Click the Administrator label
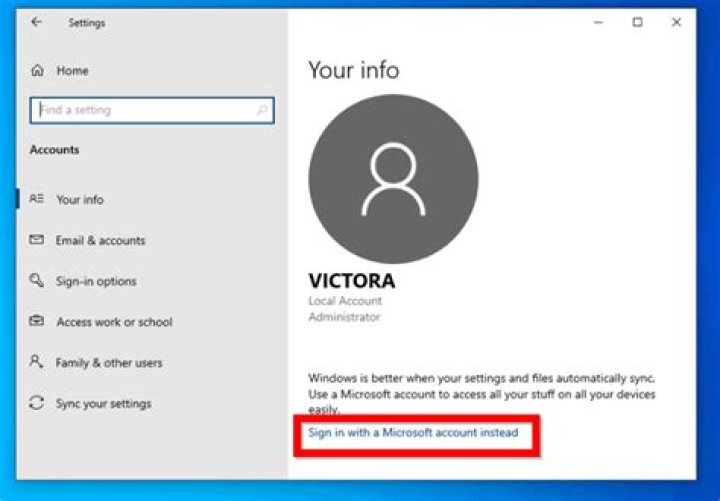This screenshot has height=501, width=720. point(344,317)
